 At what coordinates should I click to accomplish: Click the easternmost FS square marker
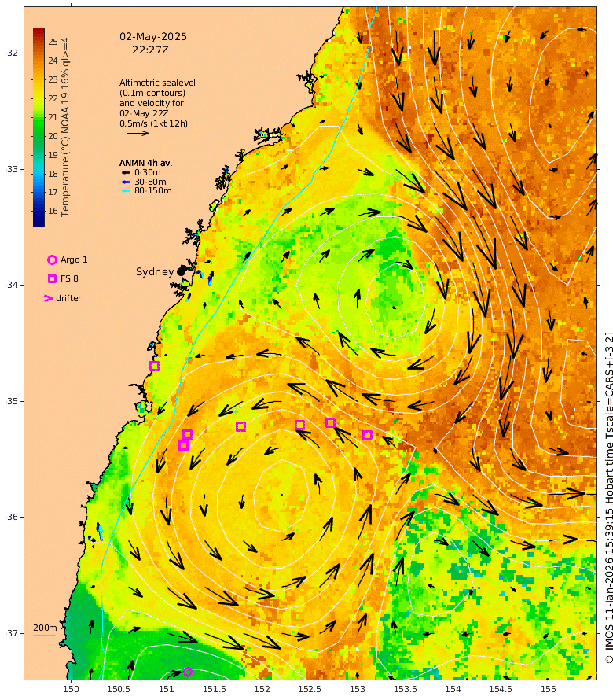367,435
